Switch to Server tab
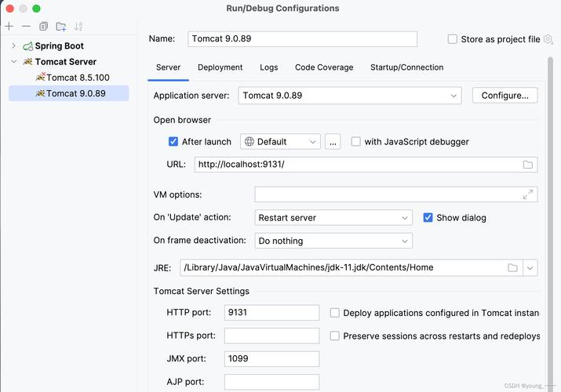 click(x=168, y=67)
